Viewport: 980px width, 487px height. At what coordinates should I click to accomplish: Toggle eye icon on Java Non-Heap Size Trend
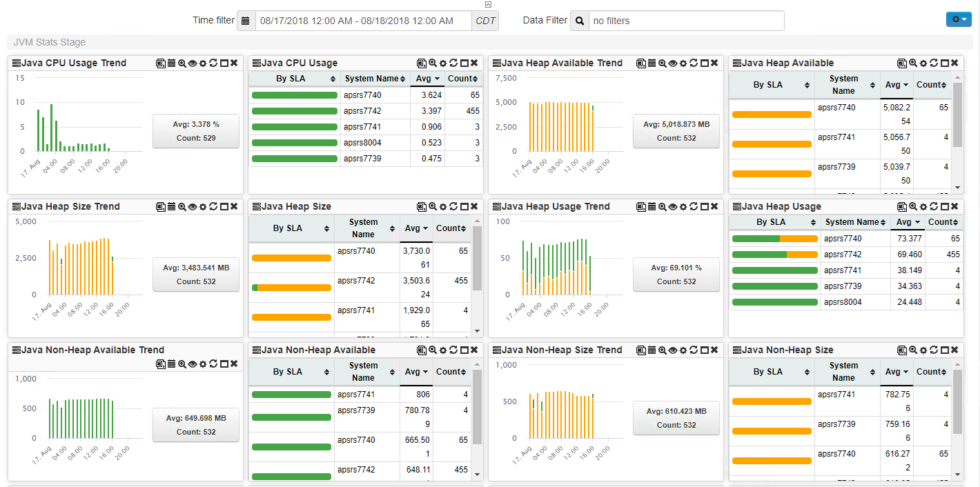click(x=673, y=350)
